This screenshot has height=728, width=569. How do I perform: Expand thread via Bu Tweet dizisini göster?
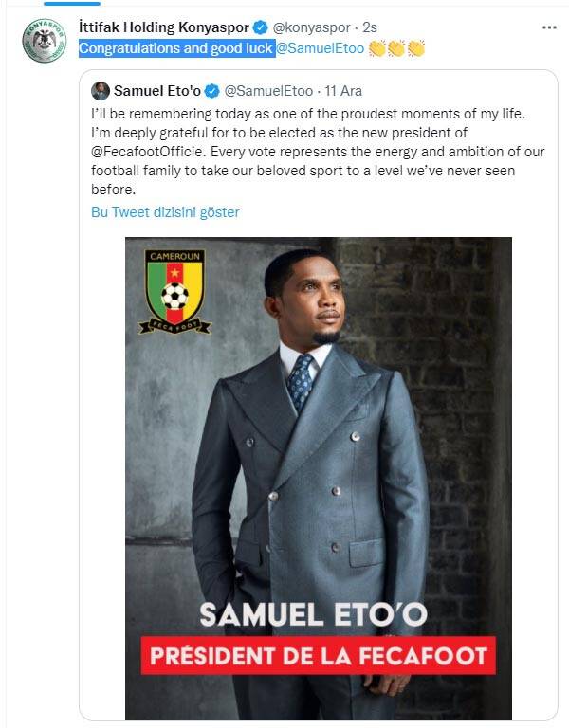(164, 212)
